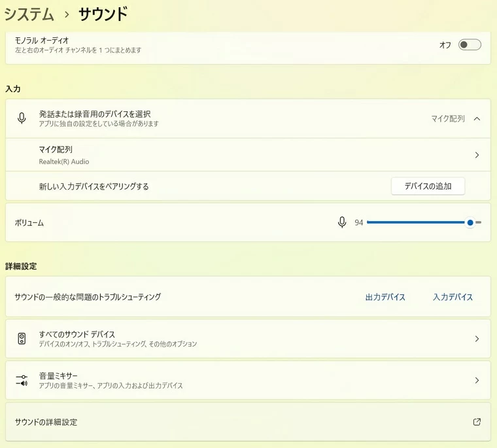Image resolution: width=497 pixels, height=448 pixels.
Task: Toggle the モノラル オーディオ switch
Action: pos(470,44)
